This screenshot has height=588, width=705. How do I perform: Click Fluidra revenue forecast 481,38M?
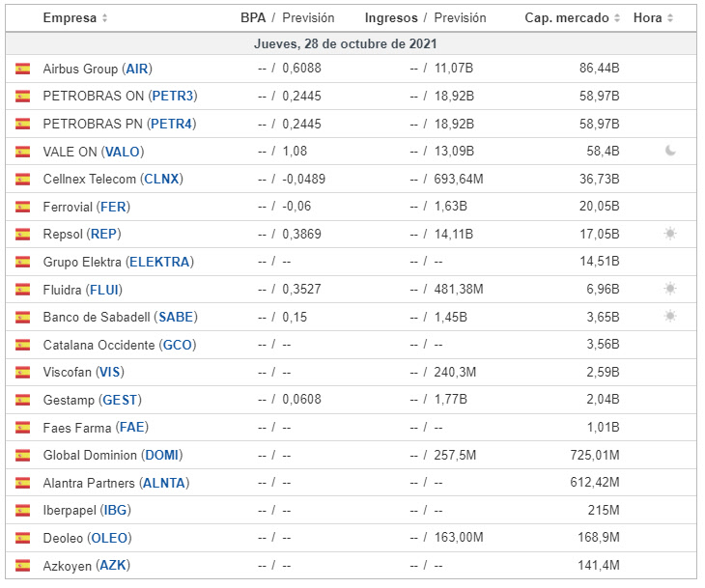[459, 289]
